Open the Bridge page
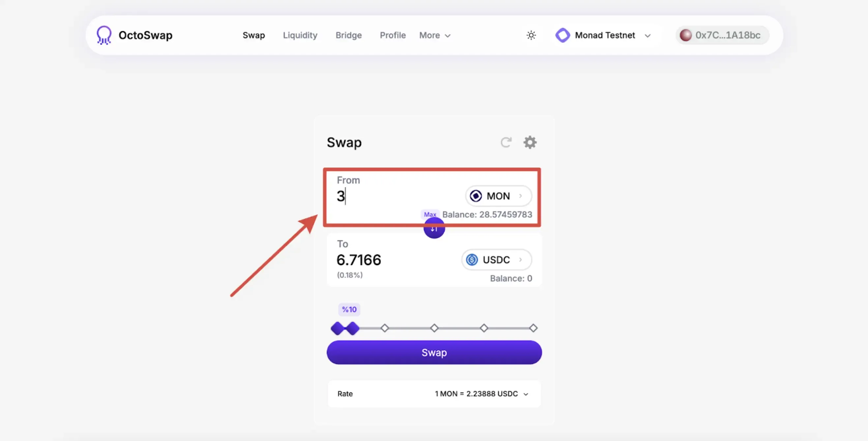This screenshot has width=868, height=441. (348, 35)
